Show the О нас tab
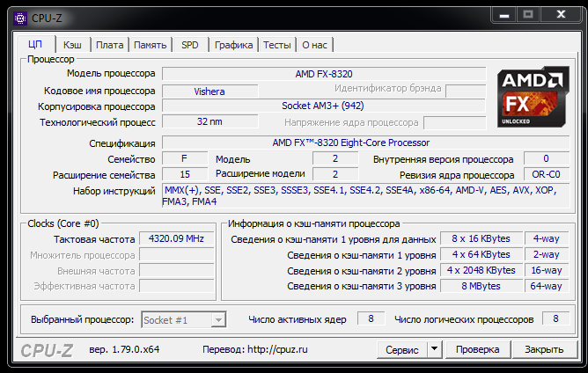Image resolution: width=588 pixels, height=373 pixels. point(314,45)
